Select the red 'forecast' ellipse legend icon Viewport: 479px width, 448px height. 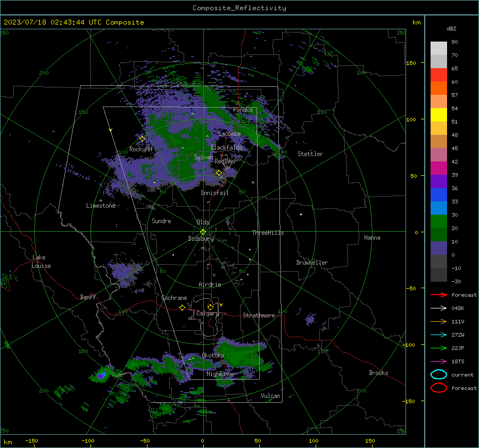pos(439,388)
